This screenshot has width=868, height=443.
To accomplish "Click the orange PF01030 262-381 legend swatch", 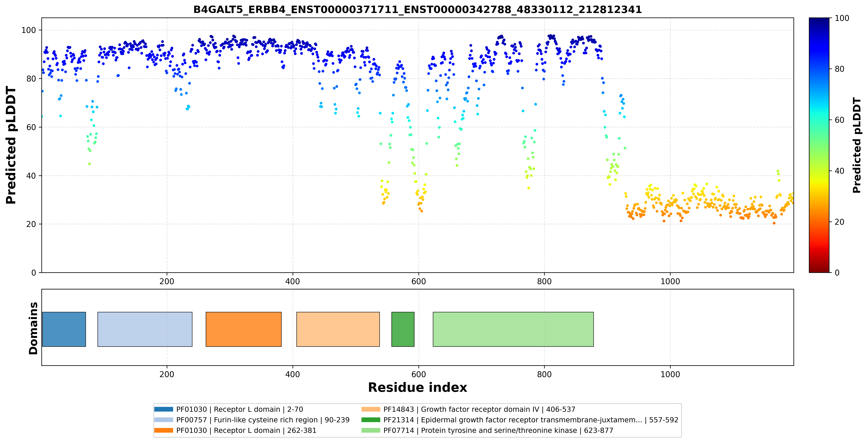I will (164, 430).
